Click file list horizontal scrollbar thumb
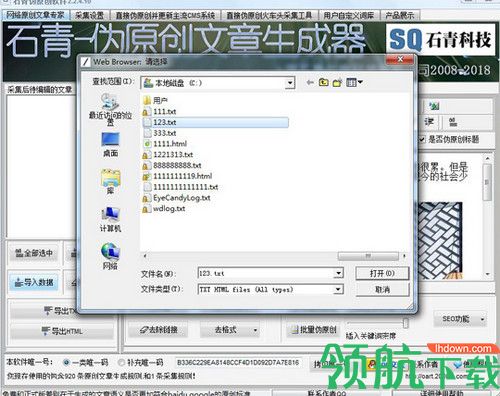 pos(368,256)
